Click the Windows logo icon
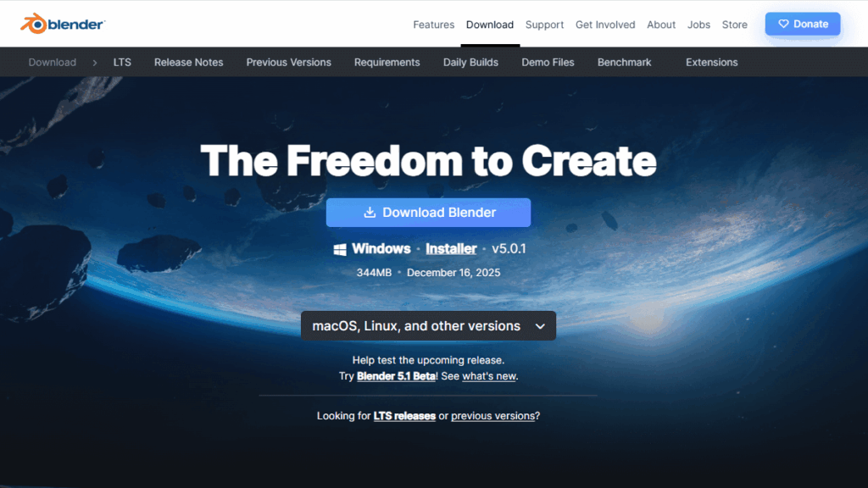 340,250
